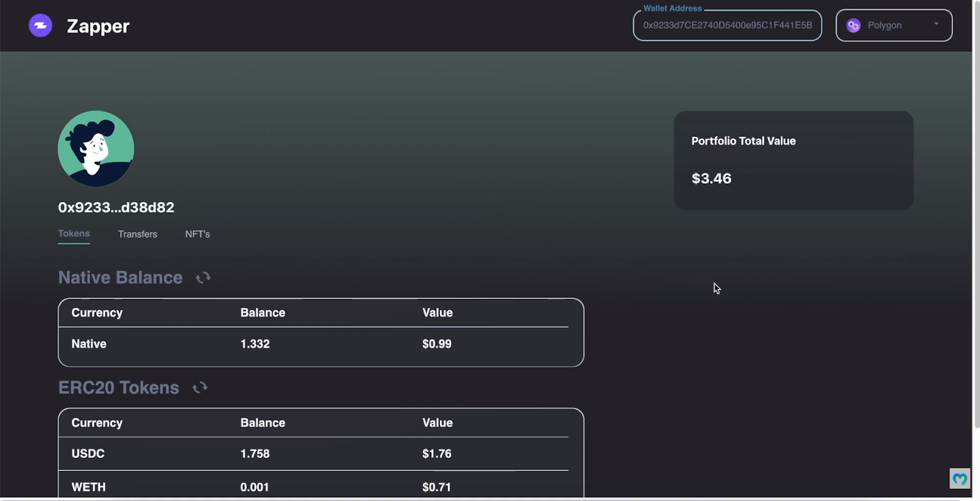Click the vertical page scrollbar
Image resolution: width=980 pixels, height=501 pixels.
[976, 214]
